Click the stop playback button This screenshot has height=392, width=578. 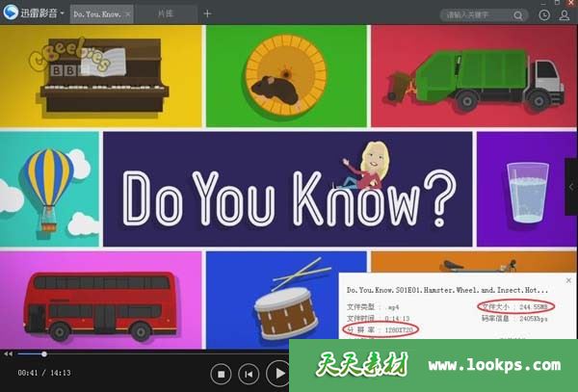click(221, 373)
